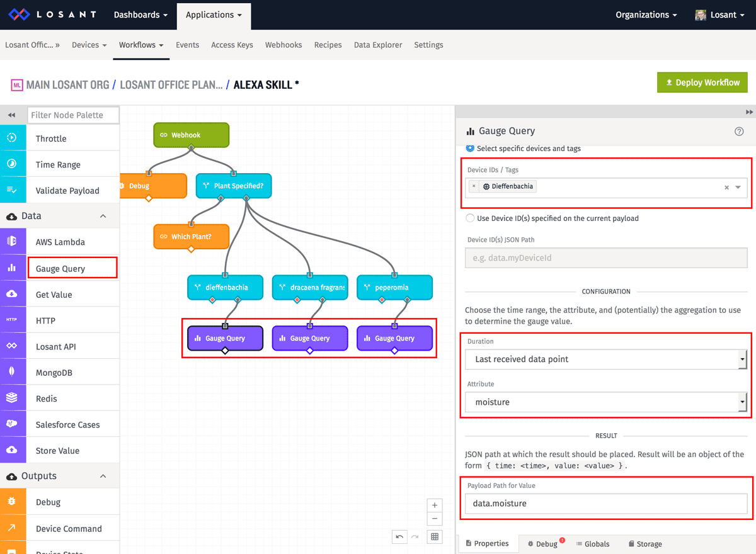Go to the Access Keys tab
The width and height of the screenshot is (756, 554).
click(x=232, y=45)
